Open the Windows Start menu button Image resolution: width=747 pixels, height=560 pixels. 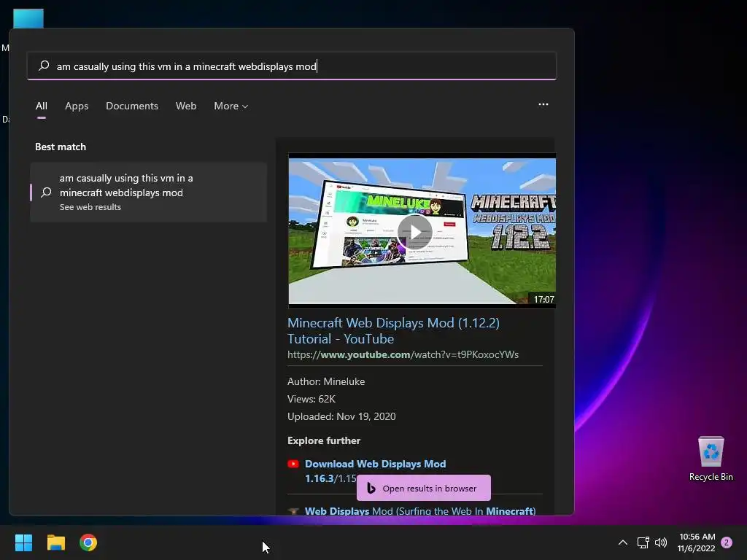23,542
